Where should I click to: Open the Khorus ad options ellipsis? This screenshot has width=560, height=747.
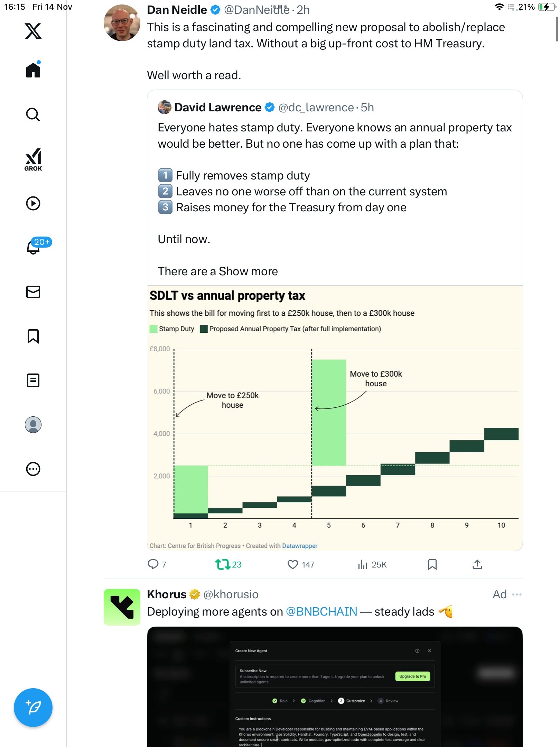pos(516,594)
